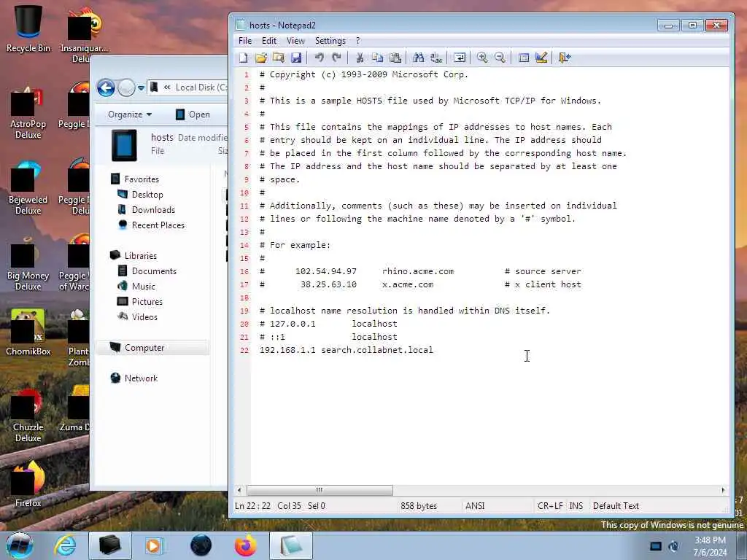747x560 pixels.
Task: Click the address bar 'Local Disk (C:' in Explorer
Action: [x=201, y=87]
